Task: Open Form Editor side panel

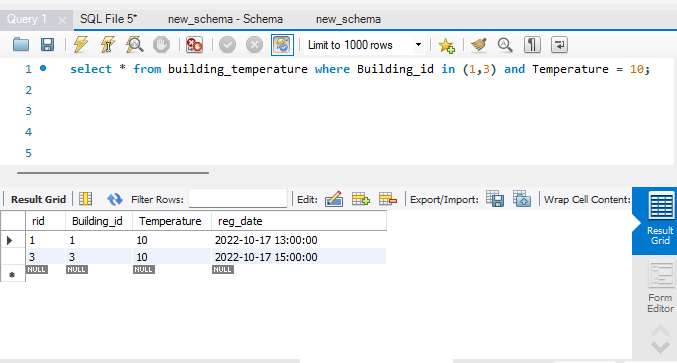Action: [x=660, y=288]
